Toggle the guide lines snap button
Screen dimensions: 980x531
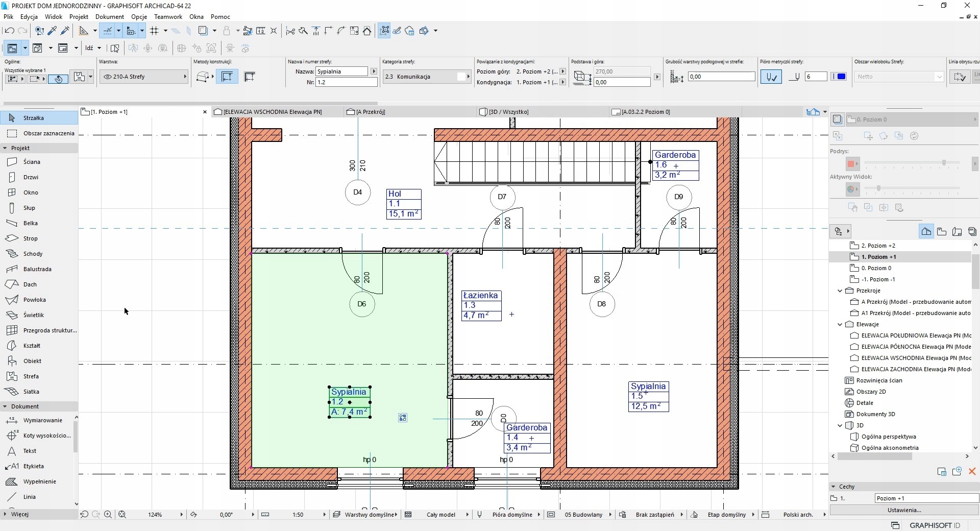(108, 31)
